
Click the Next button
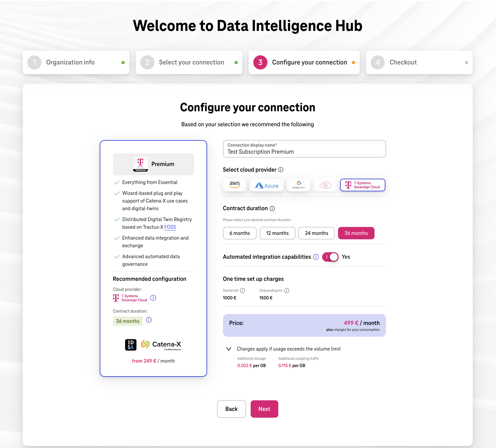coord(264,409)
